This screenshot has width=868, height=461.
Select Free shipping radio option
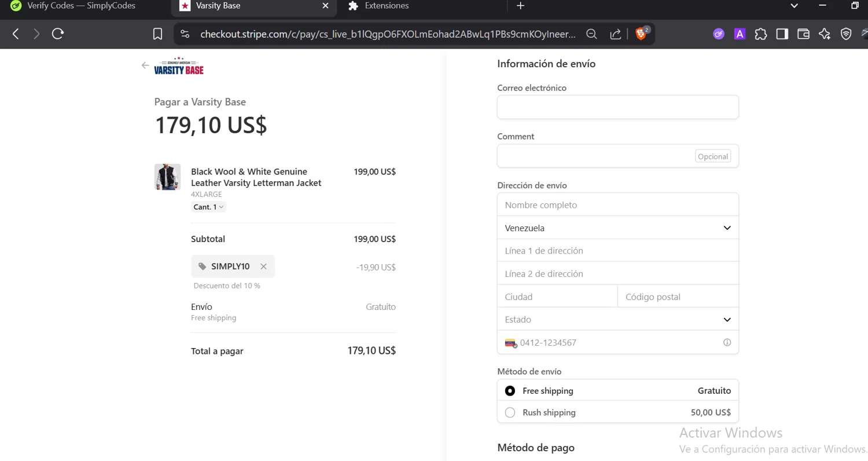[510, 391]
